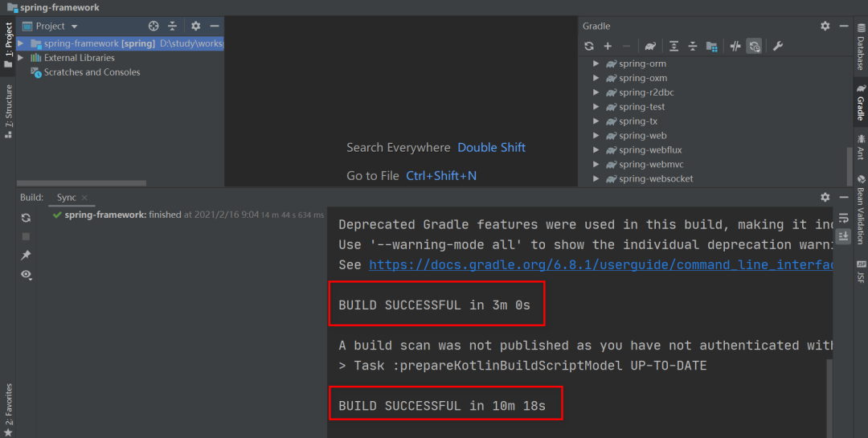Select Scratches and Consoles item

92,72
